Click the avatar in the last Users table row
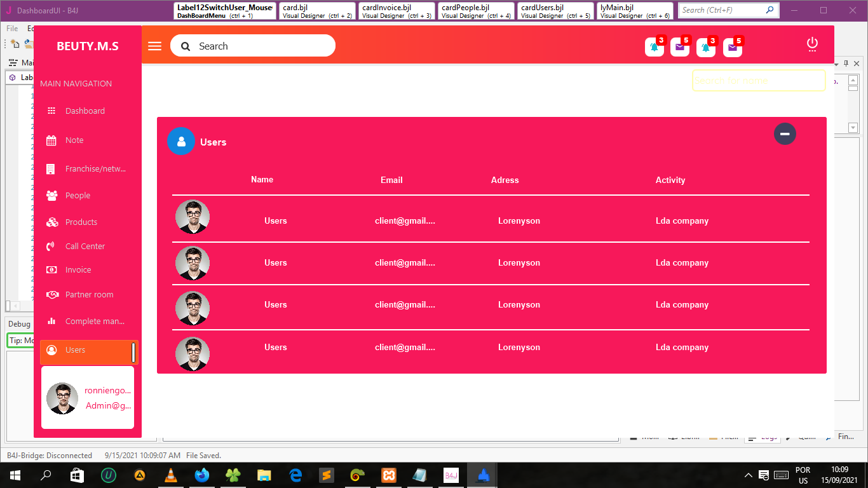This screenshot has height=488, width=868. point(193,354)
